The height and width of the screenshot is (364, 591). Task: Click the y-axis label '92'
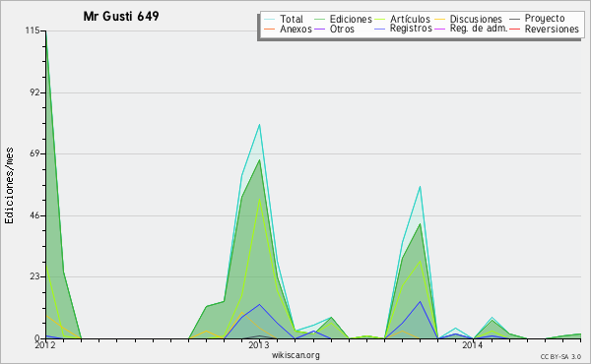[35, 92]
